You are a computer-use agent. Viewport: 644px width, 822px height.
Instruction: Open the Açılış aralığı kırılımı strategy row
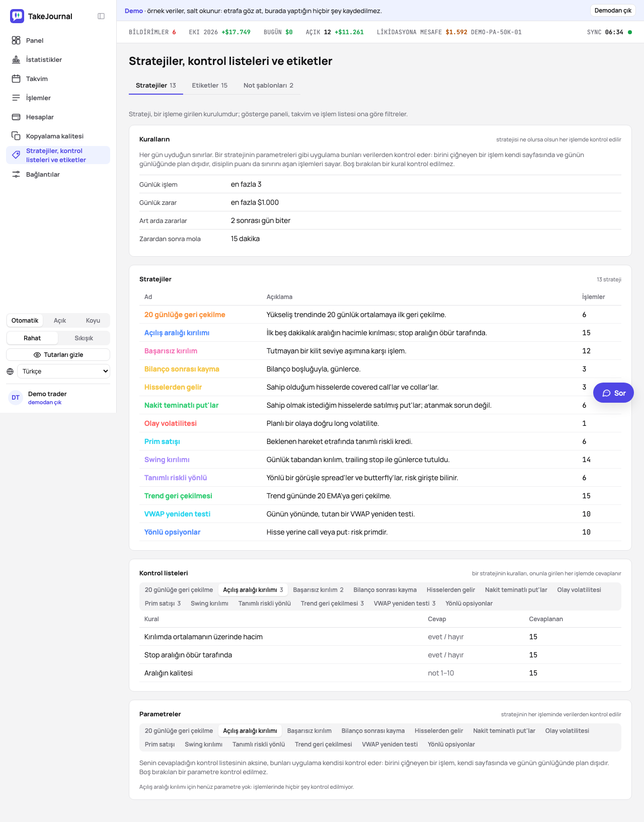click(x=380, y=333)
